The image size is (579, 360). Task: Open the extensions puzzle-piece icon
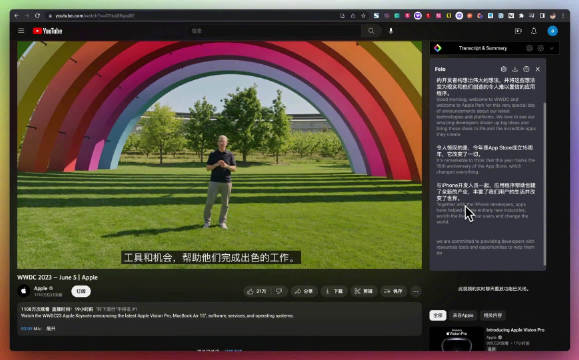point(521,16)
